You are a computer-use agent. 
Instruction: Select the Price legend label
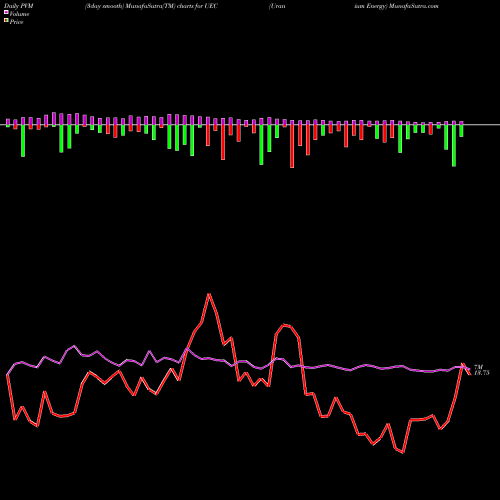click(16, 22)
